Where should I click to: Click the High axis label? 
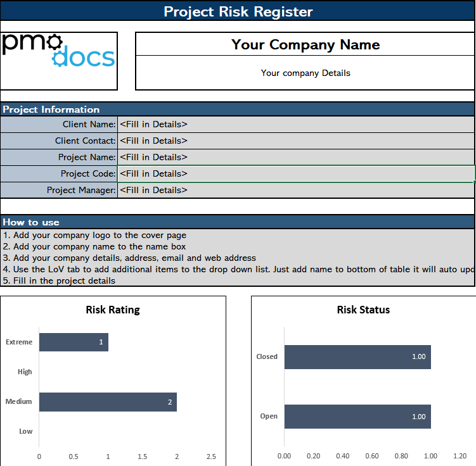pyautogui.click(x=25, y=372)
